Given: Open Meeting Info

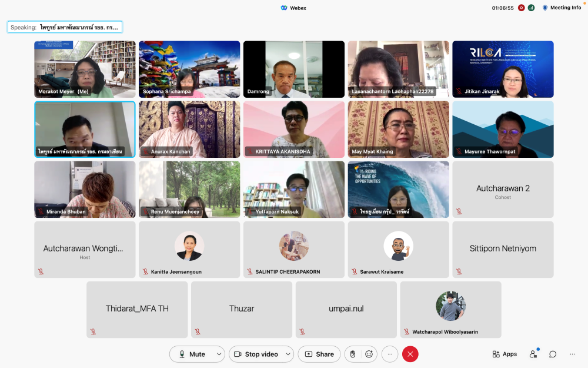Looking at the screenshot, I should [562, 8].
